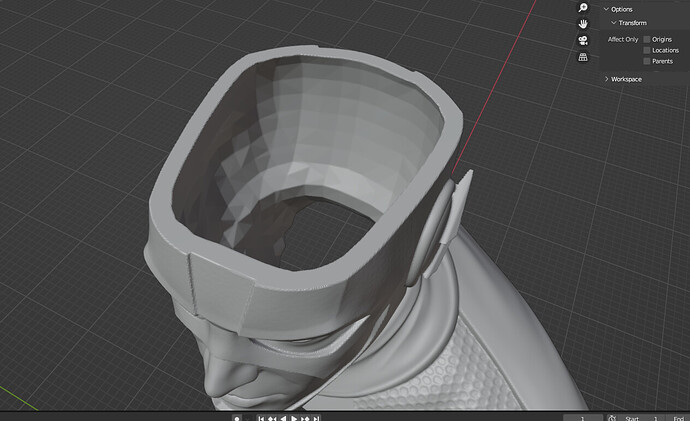The image size is (690, 421).
Task: Play the animation forward
Action: [294, 418]
